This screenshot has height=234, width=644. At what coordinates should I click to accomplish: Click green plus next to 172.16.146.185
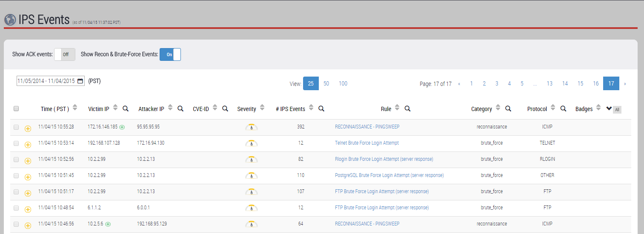tap(122, 127)
